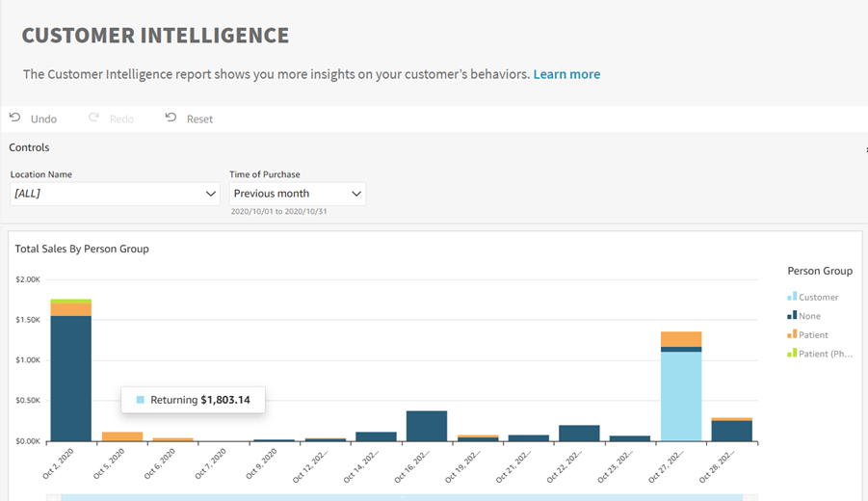Click the Oct 28 dark blue bar

tap(731, 431)
